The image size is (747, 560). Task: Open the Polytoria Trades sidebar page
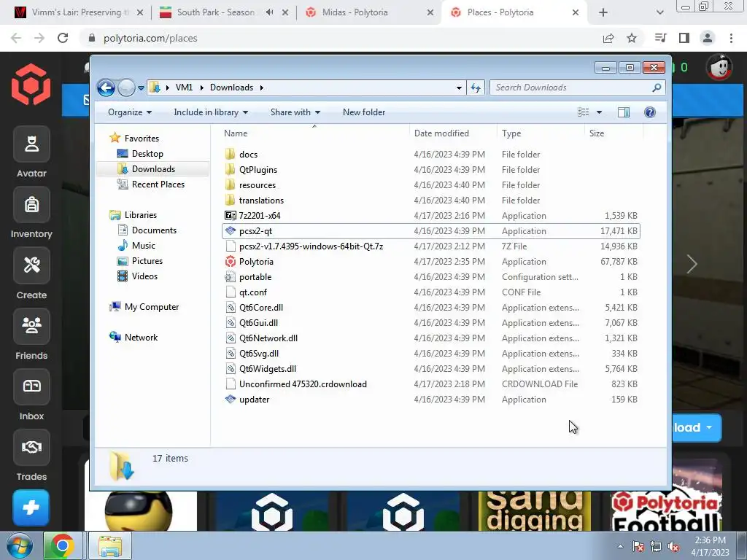pos(31,456)
